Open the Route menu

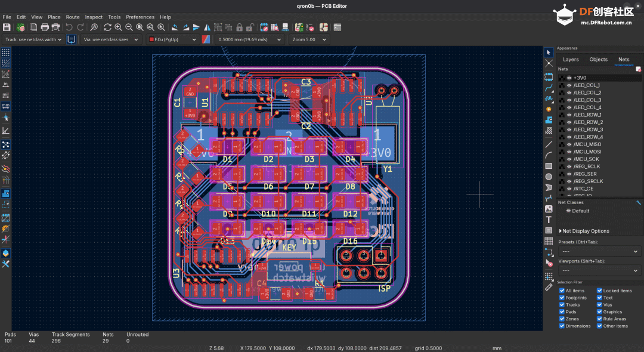(x=72, y=17)
